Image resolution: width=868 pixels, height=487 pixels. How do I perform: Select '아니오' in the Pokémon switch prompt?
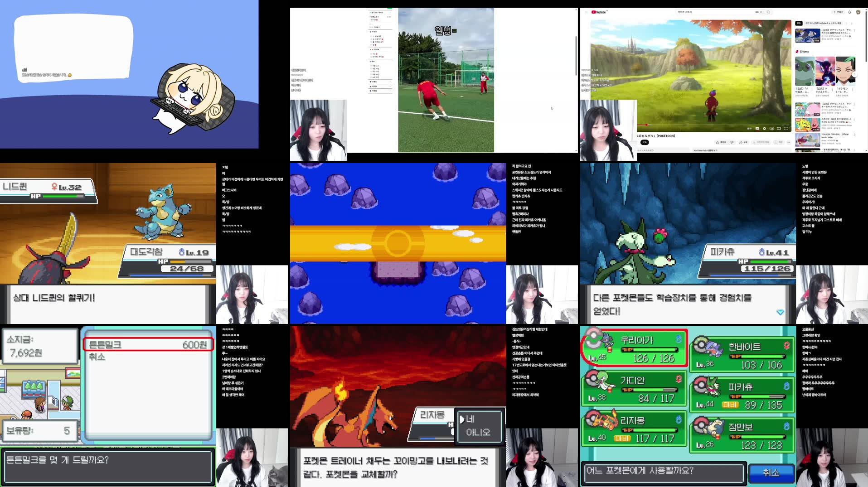(x=478, y=432)
